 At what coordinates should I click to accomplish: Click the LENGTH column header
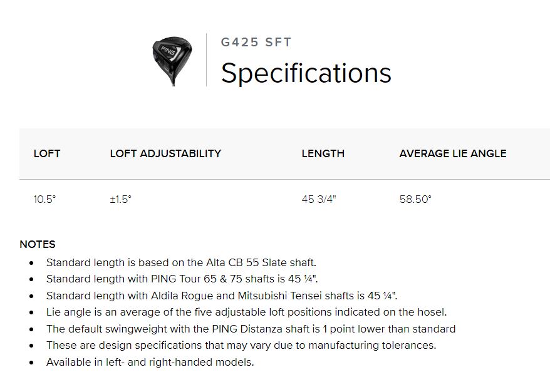pos(323,153)
